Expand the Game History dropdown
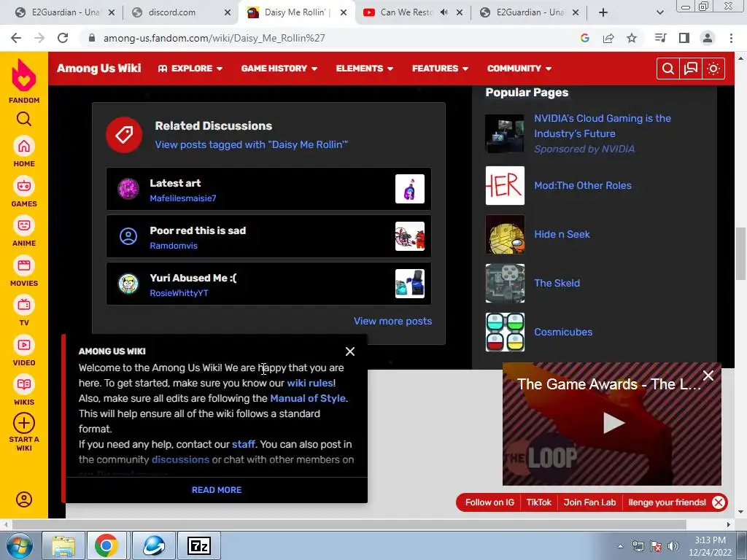This screenshot has width=747, height=560. pos(279,69)
